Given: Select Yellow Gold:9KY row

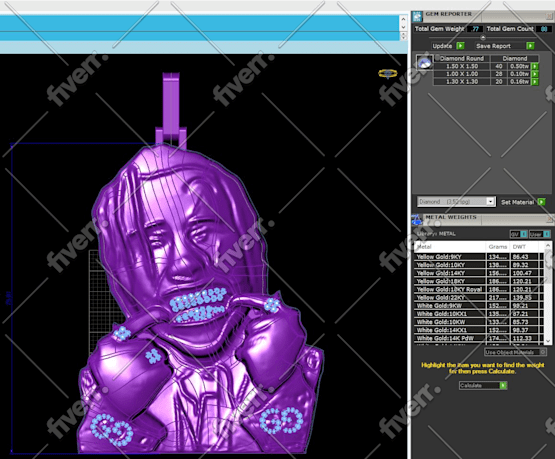Looking at the screenshot, I should point(479,257).
